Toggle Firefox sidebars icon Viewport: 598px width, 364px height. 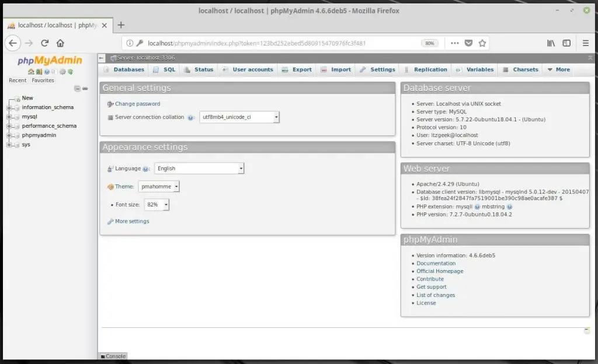[x=566, y=43]
